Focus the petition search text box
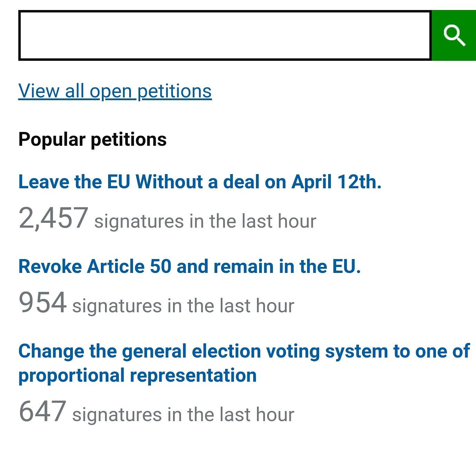 click(225, 36)
